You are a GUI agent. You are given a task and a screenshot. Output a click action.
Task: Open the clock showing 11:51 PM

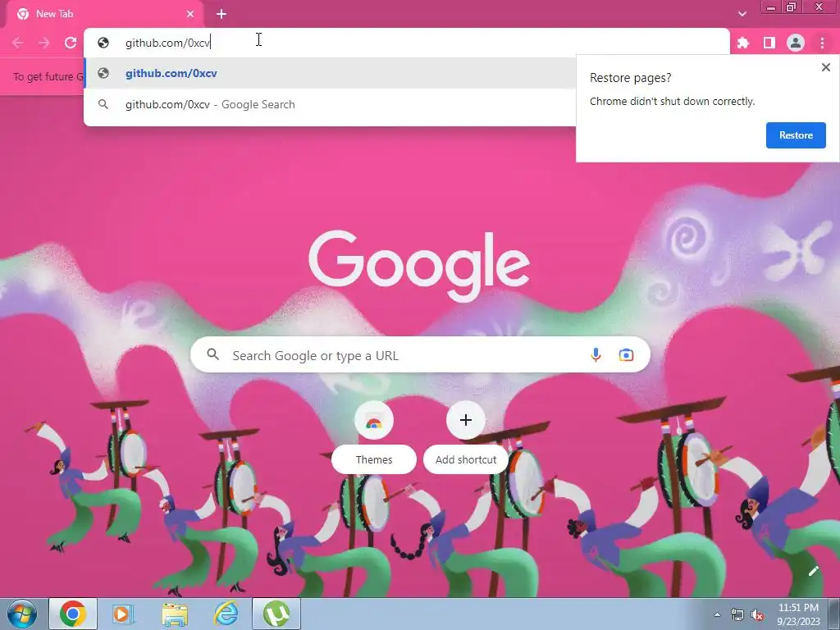798,614
